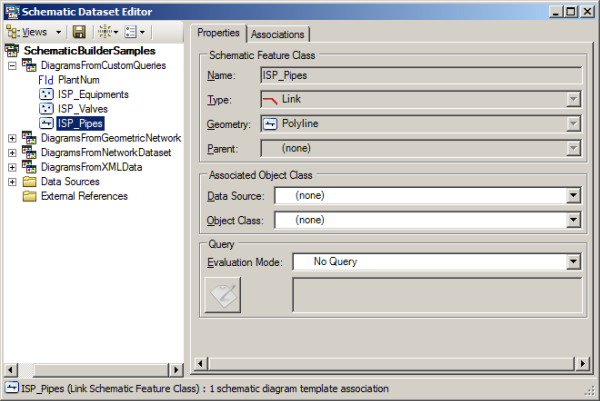Viewport: 600px width, 401px height.
Task: Open the Evaluation Mode dropdown
Action: 573,262
